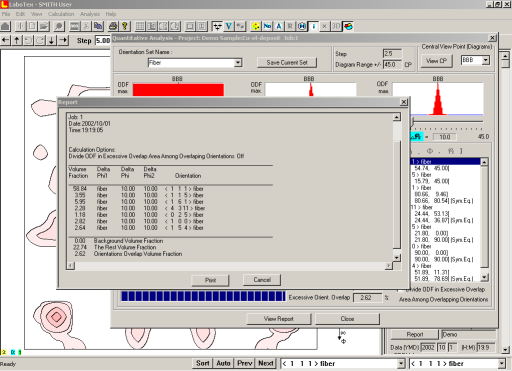Click Close in the Quantitative Analysis window
This screenshot has width=512, height=371.
[x=347, y=319]
